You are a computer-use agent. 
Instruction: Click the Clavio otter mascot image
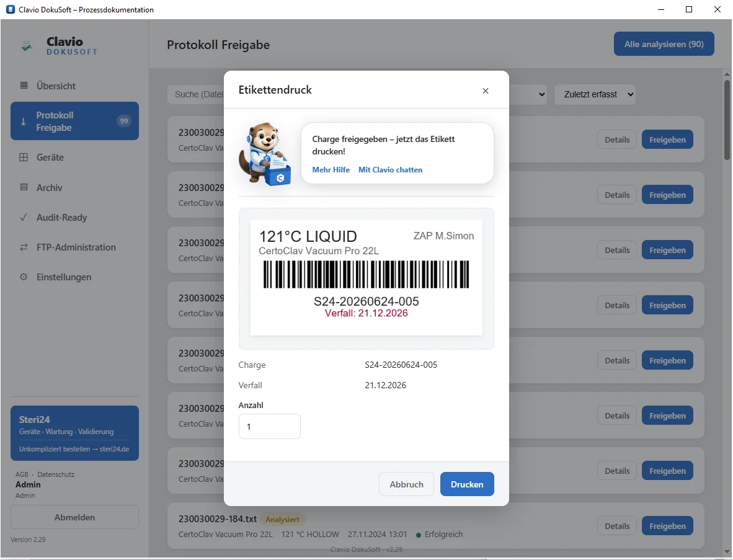pos(265,154)
